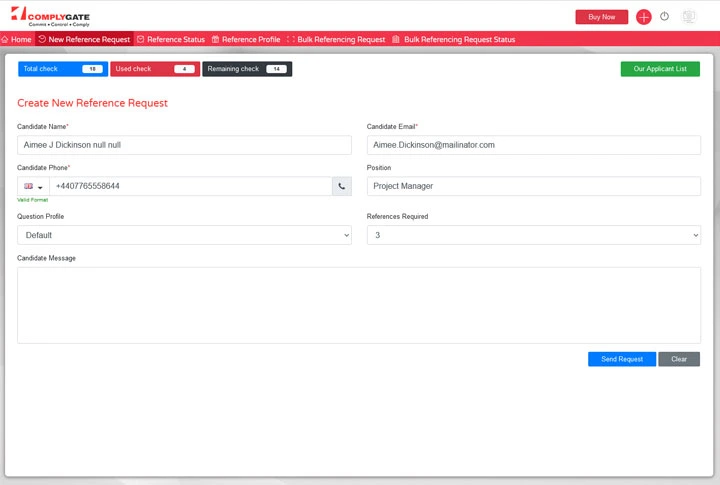This screenshot has height=485, width=720.
Task: Focus the Candidate Name field
Action: 184,145
